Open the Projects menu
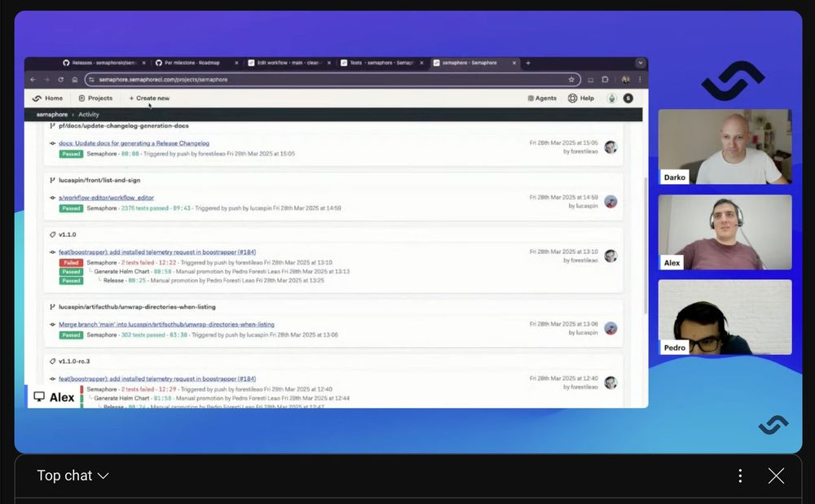This screenshot has height=504, width=815. (95, 98)
